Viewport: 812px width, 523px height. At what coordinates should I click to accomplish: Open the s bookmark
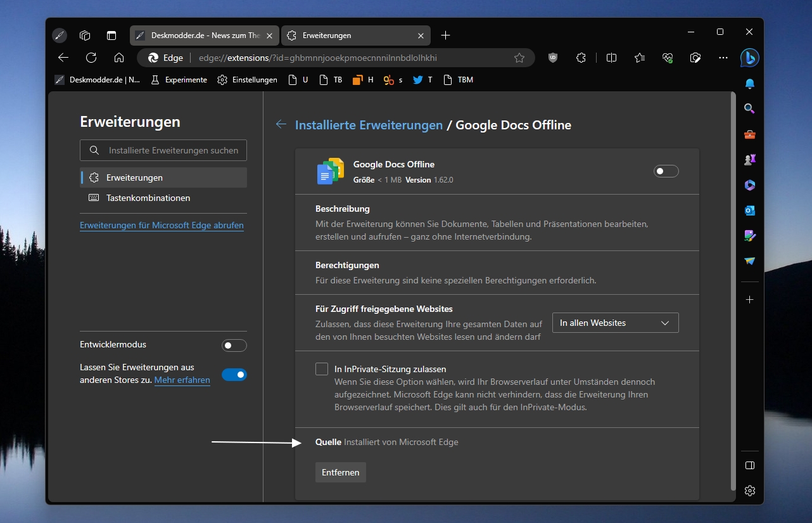[x=393, y=80]
